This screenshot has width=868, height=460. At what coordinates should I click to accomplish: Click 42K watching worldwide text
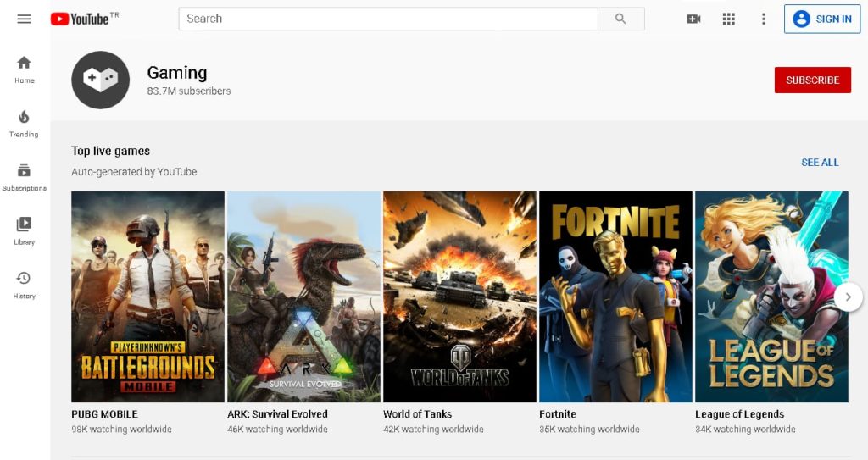point(433,429)
